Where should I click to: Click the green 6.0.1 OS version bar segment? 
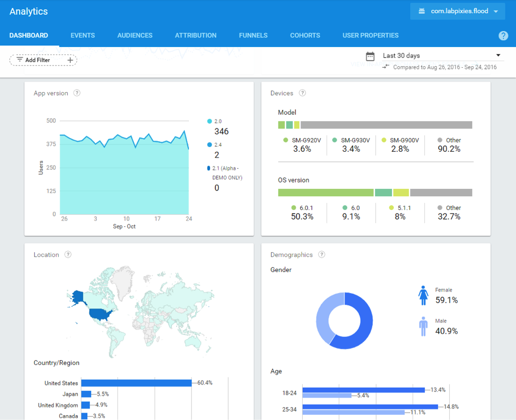coord(325,192)
